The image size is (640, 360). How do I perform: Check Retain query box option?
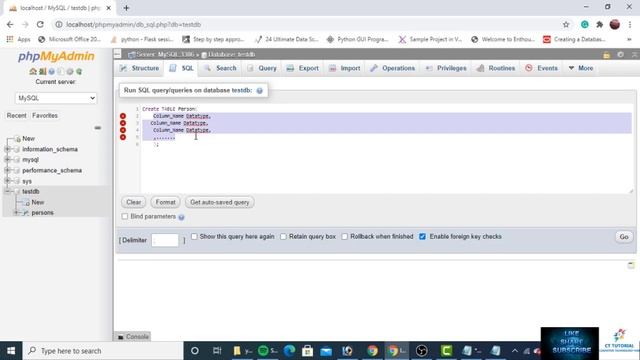(283, 237)
